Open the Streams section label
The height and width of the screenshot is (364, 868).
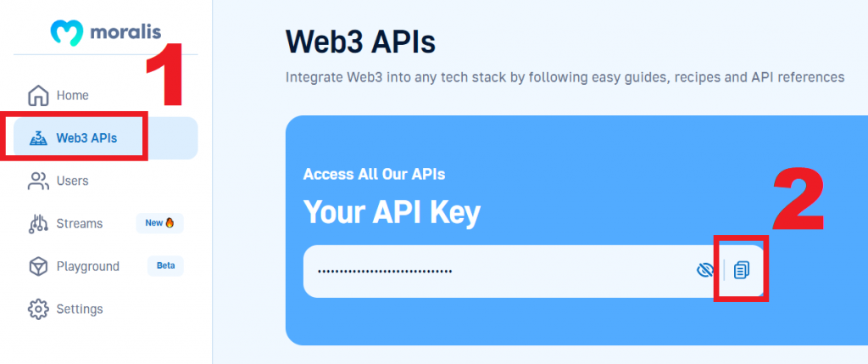tap(80, 224)
